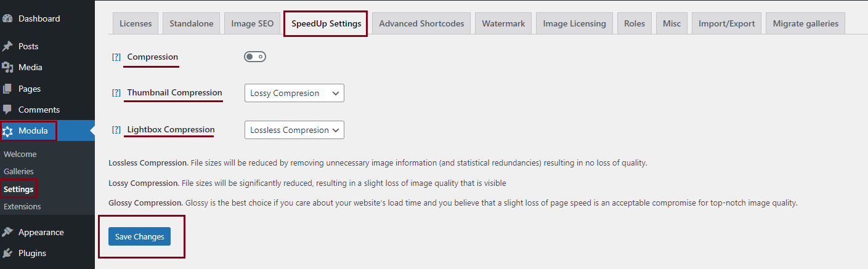This screenshot has height=269, width=868.
Task: Open the Lightbox Compression dropdown
Action: [294, 130]
